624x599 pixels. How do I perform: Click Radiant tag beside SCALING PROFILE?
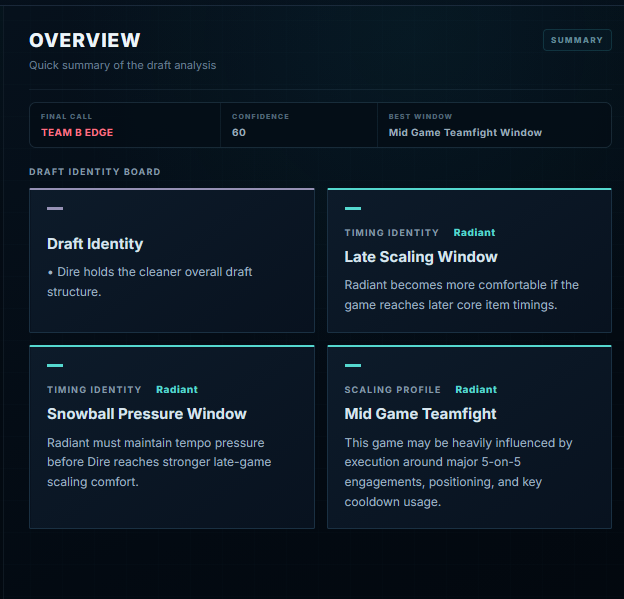click(x=476, y=389)
